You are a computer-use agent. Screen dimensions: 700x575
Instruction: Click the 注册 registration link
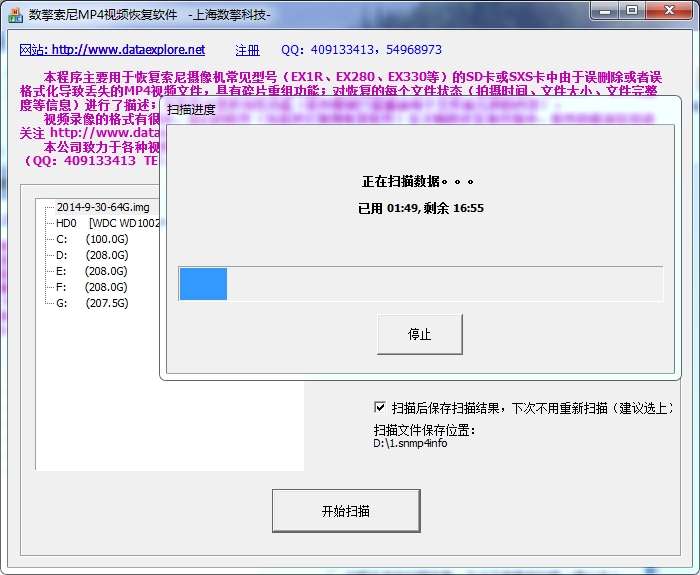pyautogui.click(x=247, y=50)
